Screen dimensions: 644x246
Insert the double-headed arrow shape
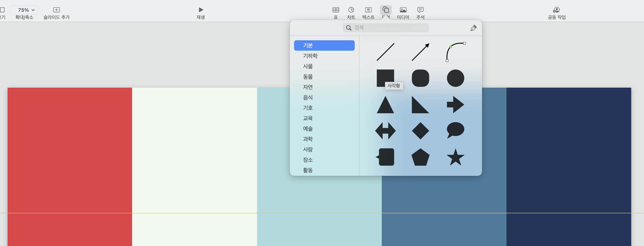(x=385, y=131)
